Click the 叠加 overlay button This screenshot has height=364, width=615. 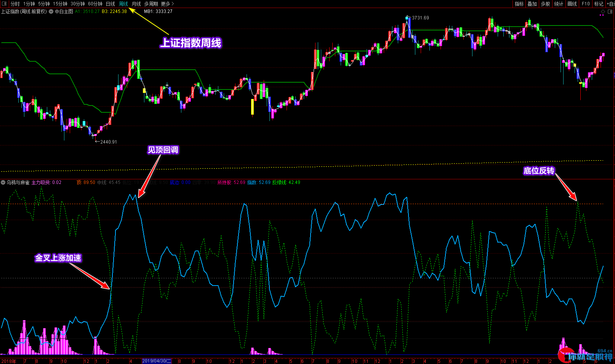pyautogui.click(x=532, y=4)
